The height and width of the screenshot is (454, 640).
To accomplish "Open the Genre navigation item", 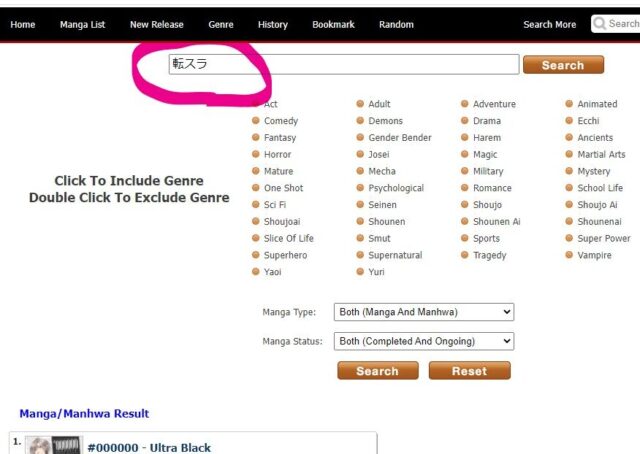I will [x=221, y=24].
